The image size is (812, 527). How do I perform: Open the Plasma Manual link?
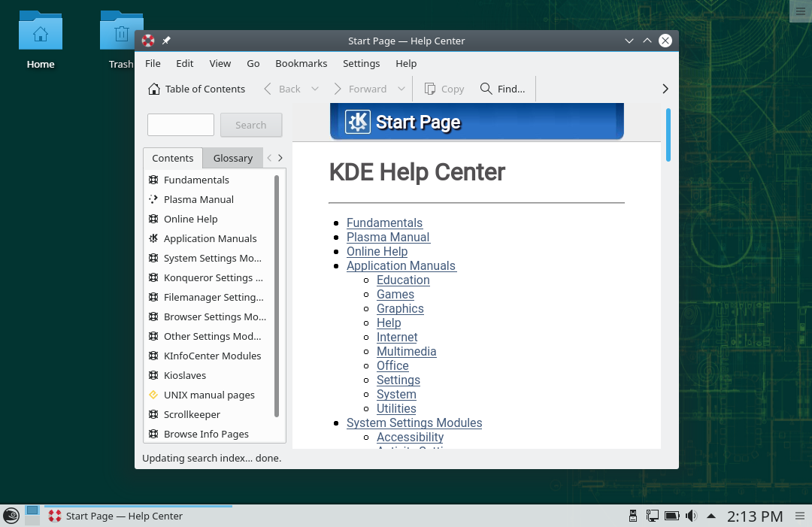(x=388, y=237)
